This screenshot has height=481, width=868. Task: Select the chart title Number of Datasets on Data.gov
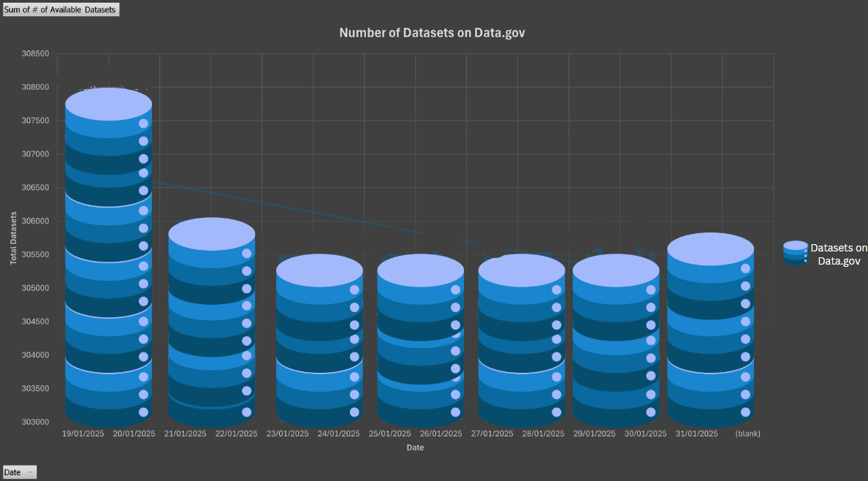(x=432, y=33)
